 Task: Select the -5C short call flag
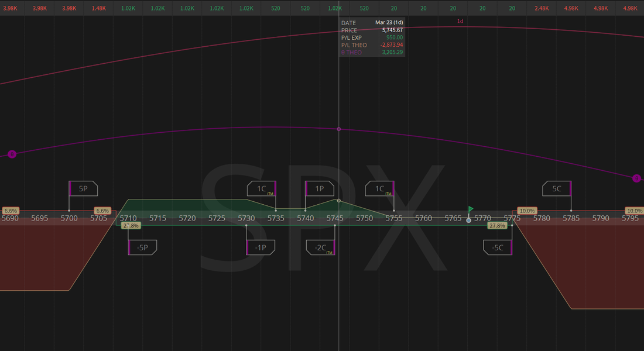498,247
